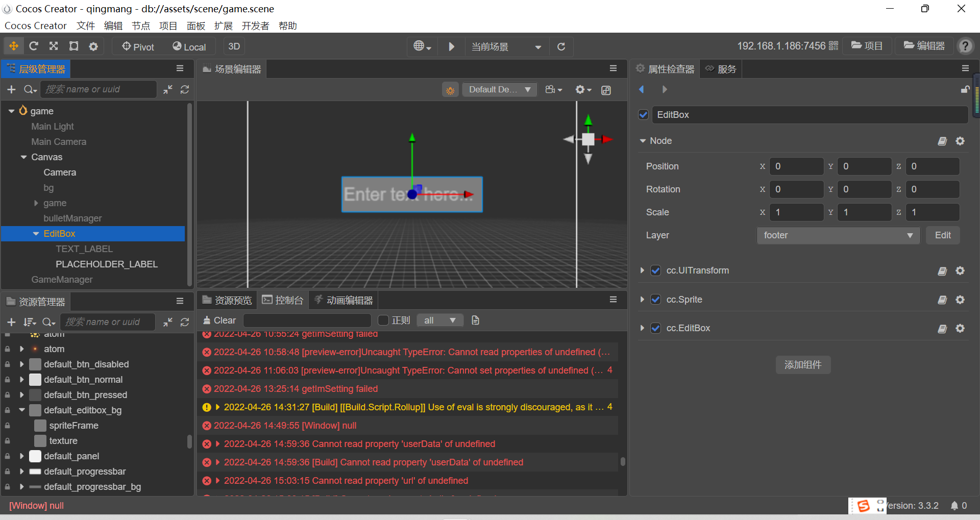This screenshot has height=520, width=980.
Task: Select the Move transform tool
Action: pos(14,46)
